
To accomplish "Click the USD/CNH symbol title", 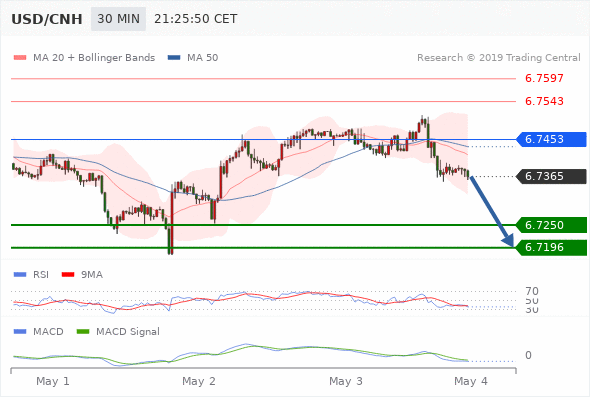I will click(47, 19).
